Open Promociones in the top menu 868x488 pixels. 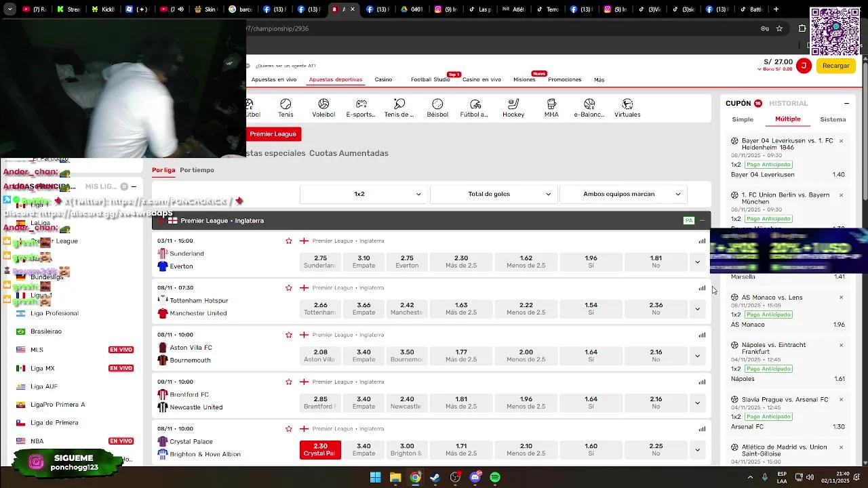(x=565, y=79)
